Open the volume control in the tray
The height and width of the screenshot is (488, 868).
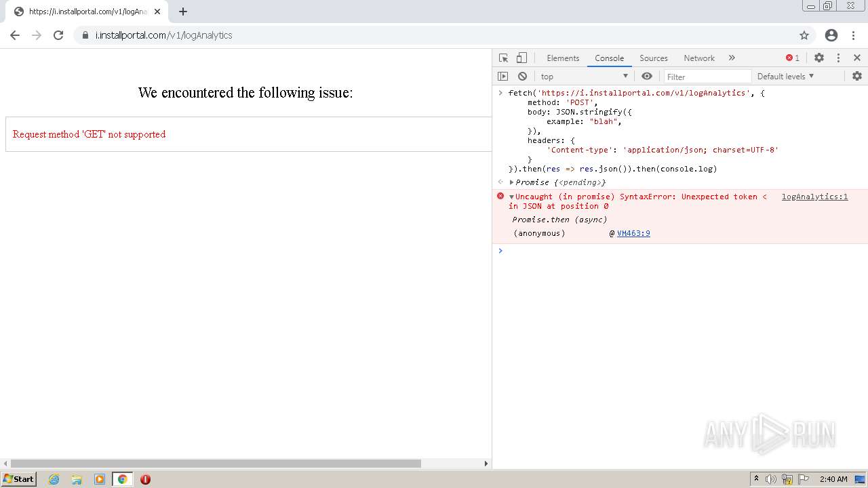click(771, 479)
